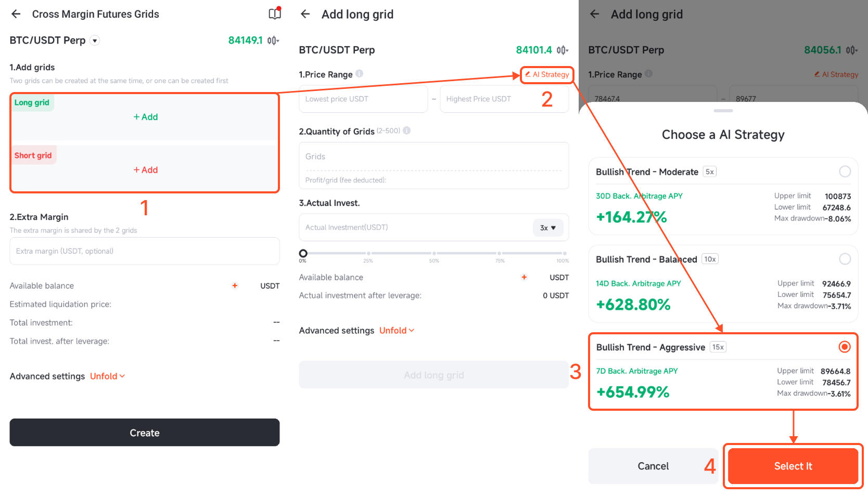This screenshot has width=868, height=496.
Task: Click + Add under Long grid
Action: tap(146, 117)
